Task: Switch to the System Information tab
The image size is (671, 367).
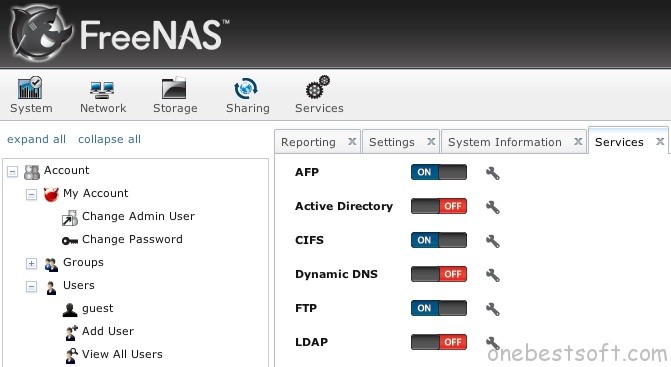Action: (505, 142)
